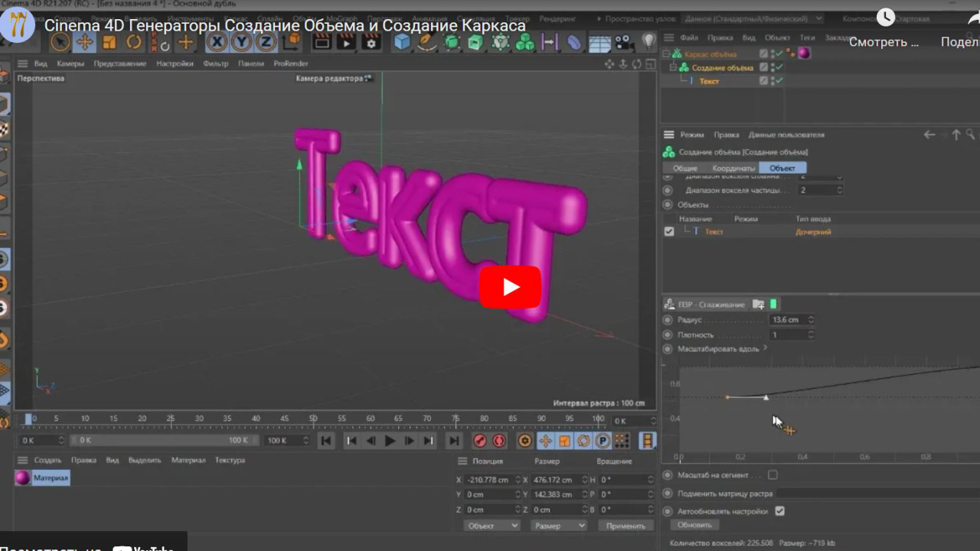This screenshot has width=980, height=551.
Task: Select Текст object in object manager
Action: click(x=709, y=81)
